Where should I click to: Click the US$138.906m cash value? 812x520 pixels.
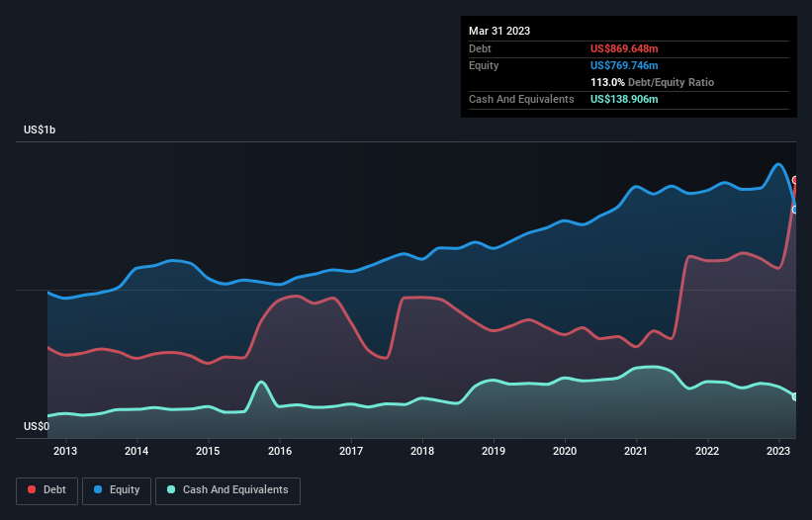624,99
